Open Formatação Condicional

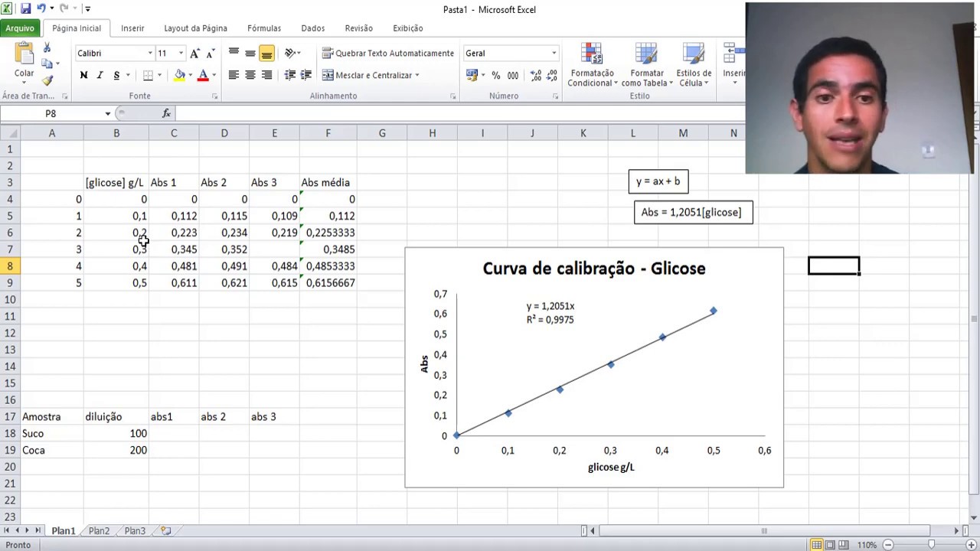pyautogui.click(x=592, y=65)
